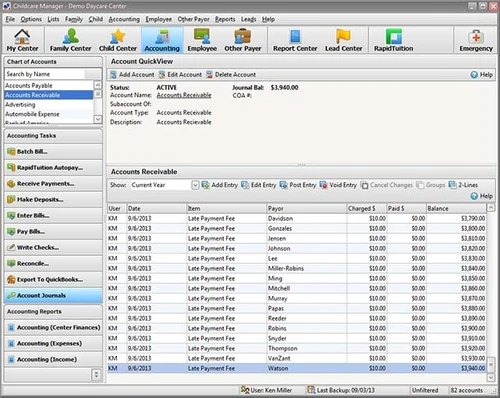
Task: Click the Add Entry toolbar icon
Action: pyautogui.click(x=205, y=185)
